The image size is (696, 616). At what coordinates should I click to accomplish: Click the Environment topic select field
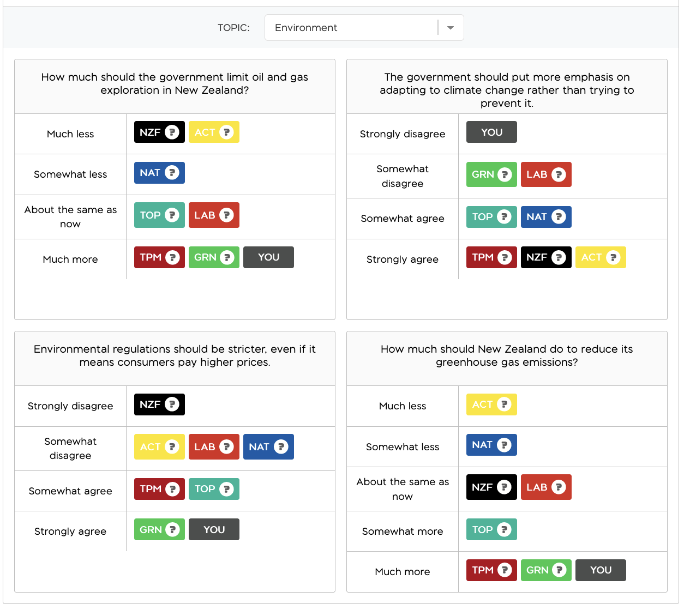[364, 28]
